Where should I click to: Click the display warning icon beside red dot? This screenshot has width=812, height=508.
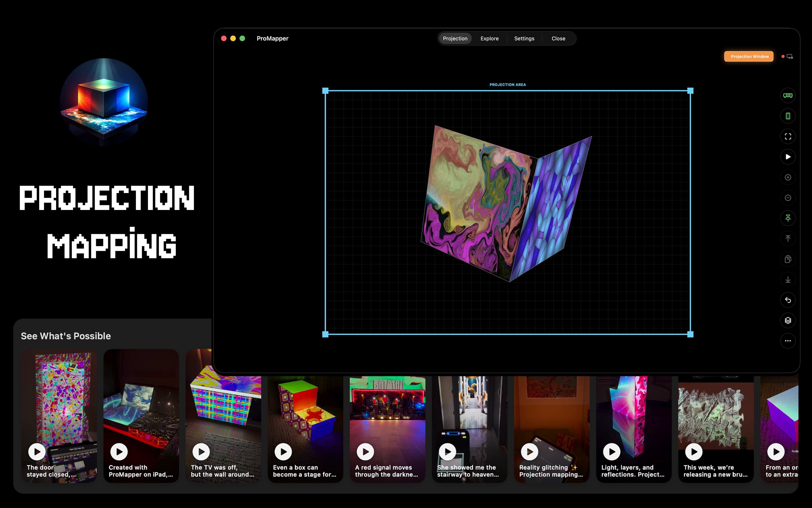click(x=790, y=56)
